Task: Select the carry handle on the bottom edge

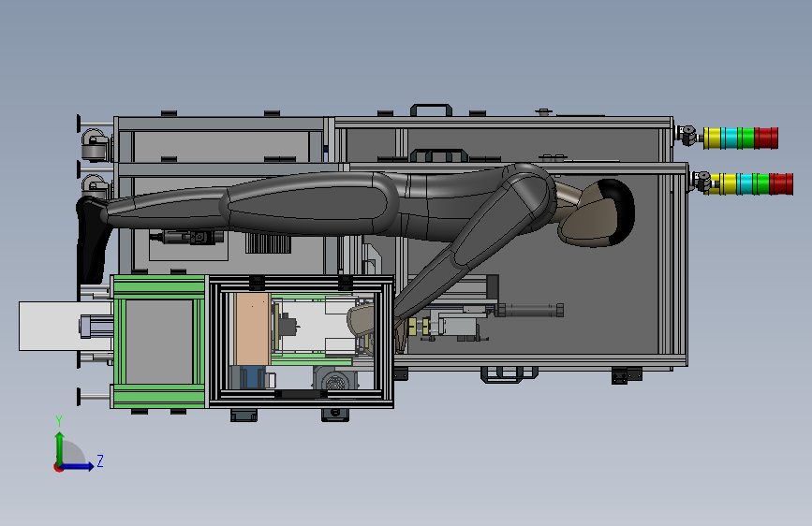Action: [x=509, y=374]
